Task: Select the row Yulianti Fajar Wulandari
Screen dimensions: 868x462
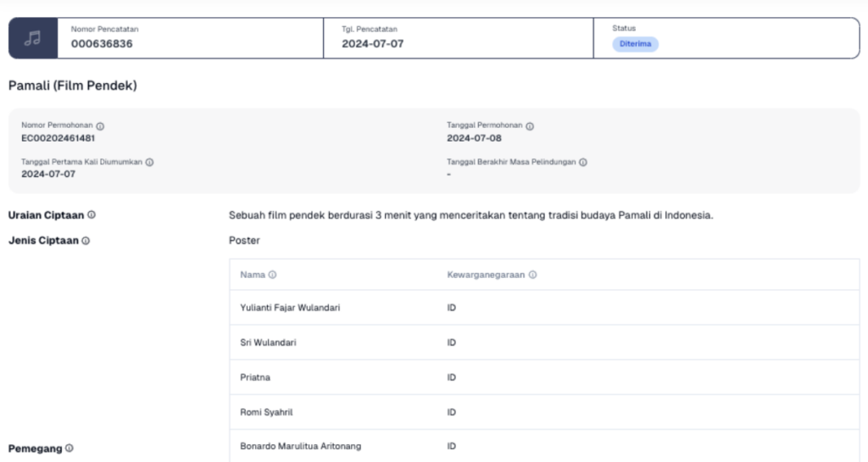Action: [x=545, y=308]
